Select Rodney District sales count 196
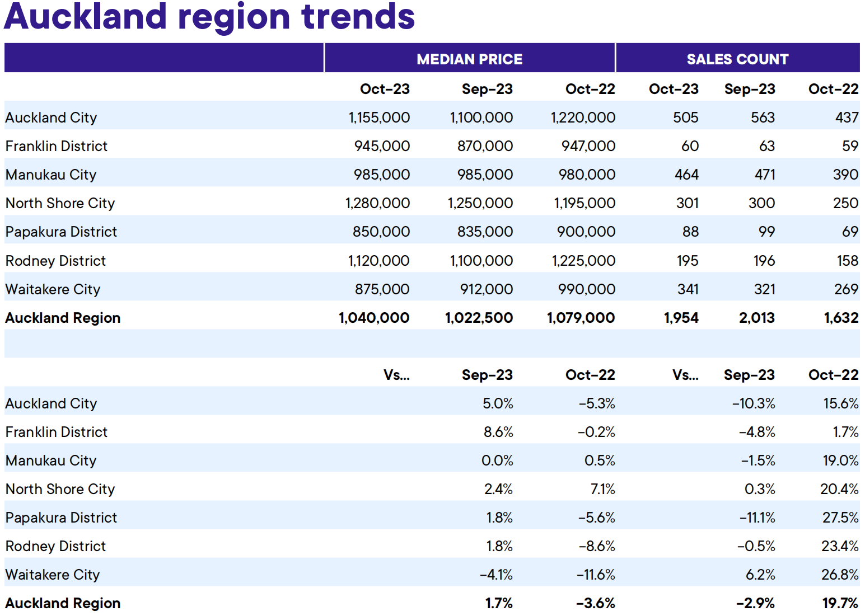Viewport: 865px width, 616px height. coord(764,261)
